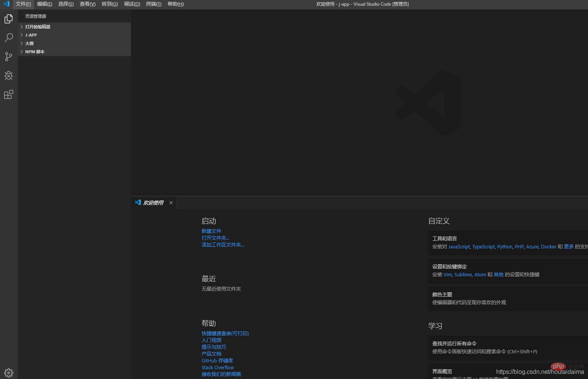Open the Extensions view icon
This screenshot has height=379, width=588.
point(9,94)
